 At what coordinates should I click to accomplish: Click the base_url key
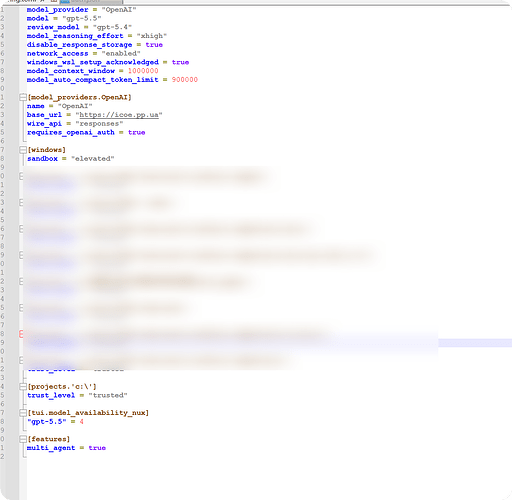(44, 115)
